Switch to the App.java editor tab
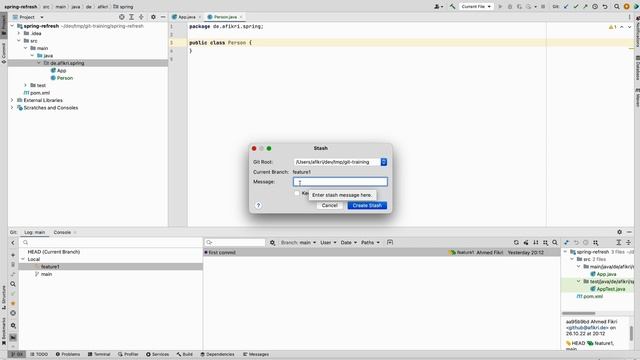 point(187,17)
